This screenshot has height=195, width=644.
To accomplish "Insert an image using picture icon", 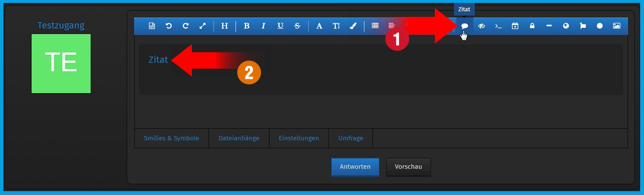I will 617,26.
